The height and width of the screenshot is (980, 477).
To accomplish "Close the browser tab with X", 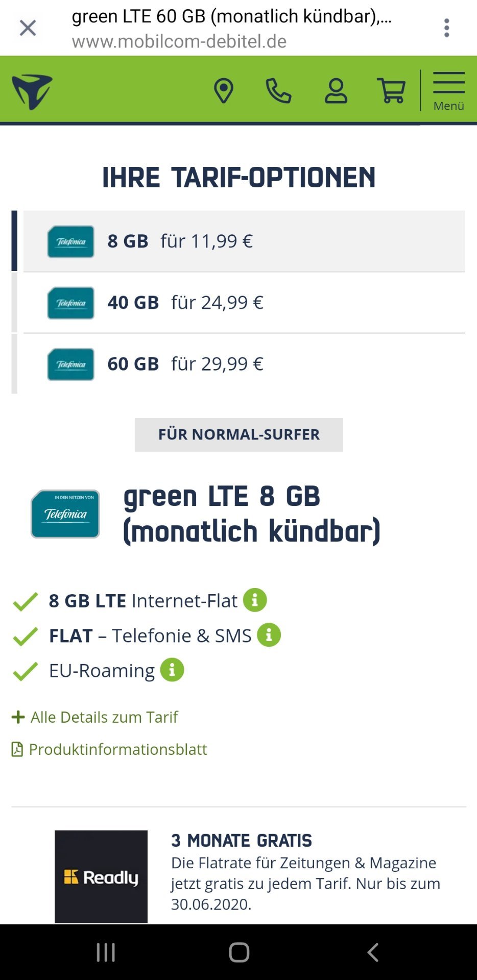I will tap(28, 28).
